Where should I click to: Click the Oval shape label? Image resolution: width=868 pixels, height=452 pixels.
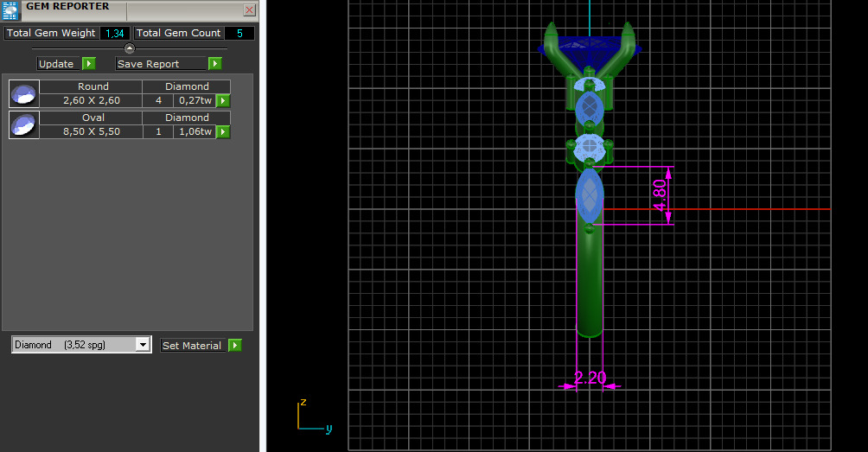pos(93,118)
